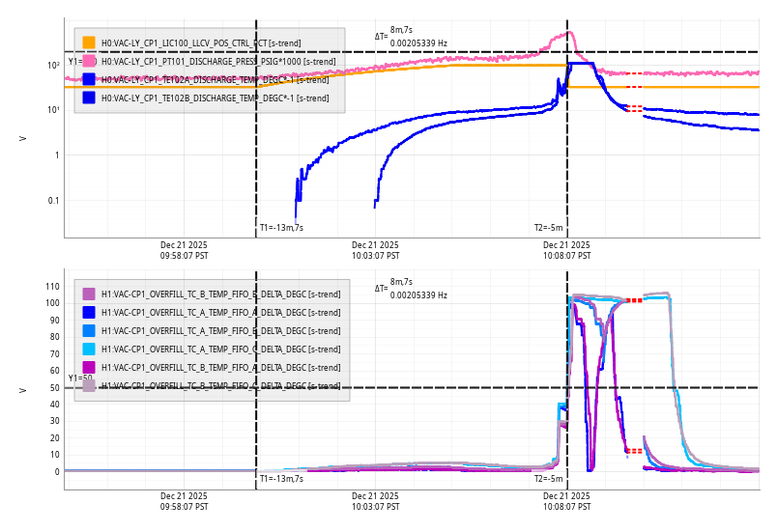Click the Y1=50 horizontal cursor label
Image resolution: width=777 pixels, height=532 pixels.
point(80,378)
